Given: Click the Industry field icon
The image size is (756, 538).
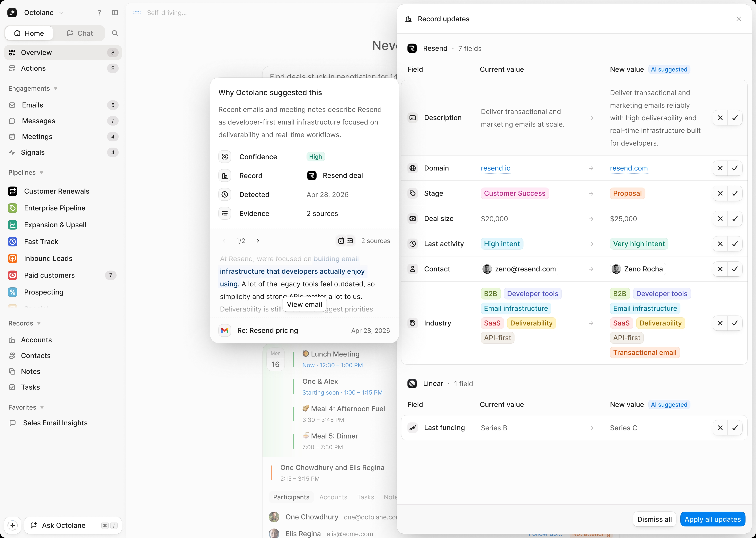Looking at the screenshot, I should click(x=413, y=323).
